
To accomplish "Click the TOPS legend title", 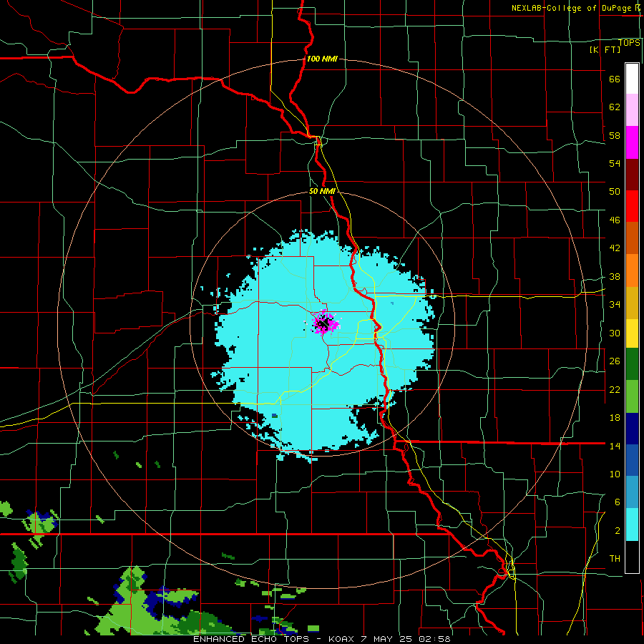I will pos(629,43).
